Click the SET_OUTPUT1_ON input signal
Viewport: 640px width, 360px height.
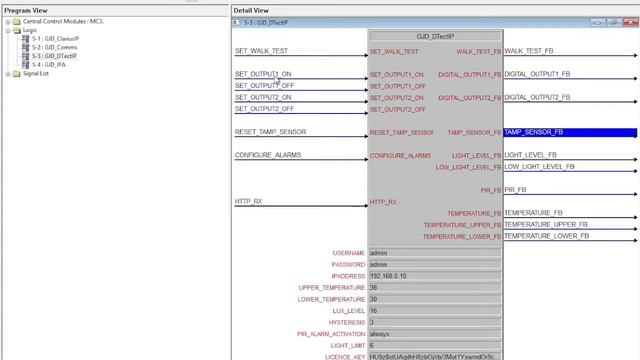tap(263, 74)
